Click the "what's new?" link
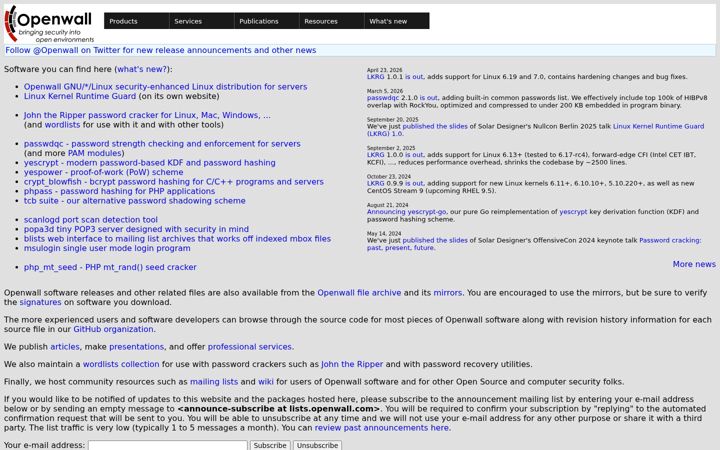Viewport: 720px width, 450px height. [x=142, y=69]
